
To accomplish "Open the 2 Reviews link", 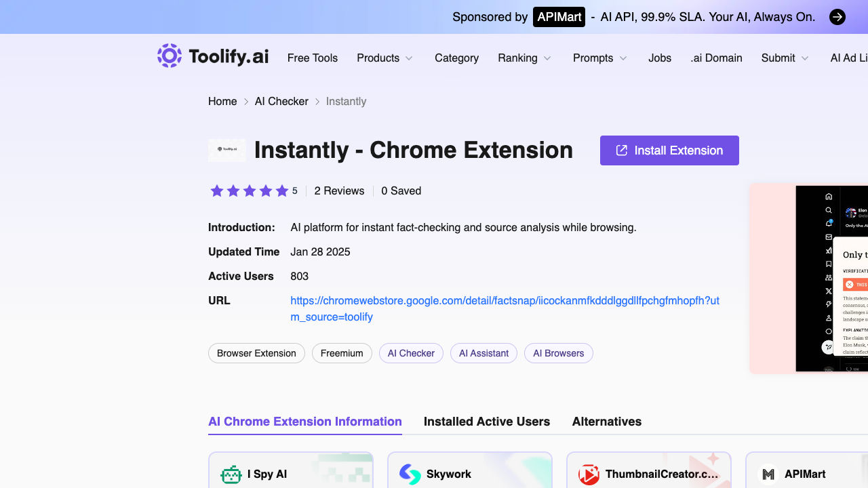I will [339, 191].
